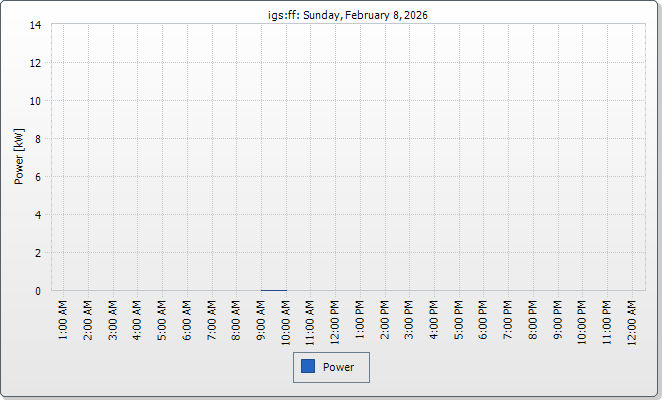This screenshot has width=662, height=400.
Task: Click the 6 value on the power axis
Action: (38, 177)
